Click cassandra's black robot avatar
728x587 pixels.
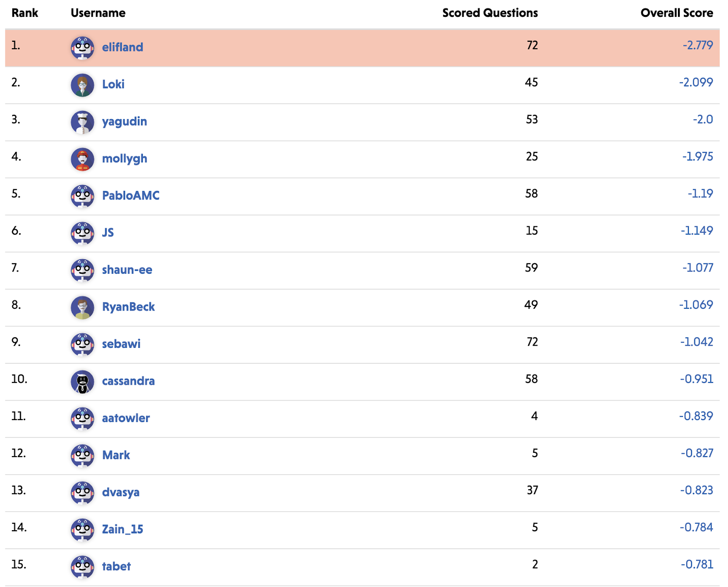click(x=82, y=381)
